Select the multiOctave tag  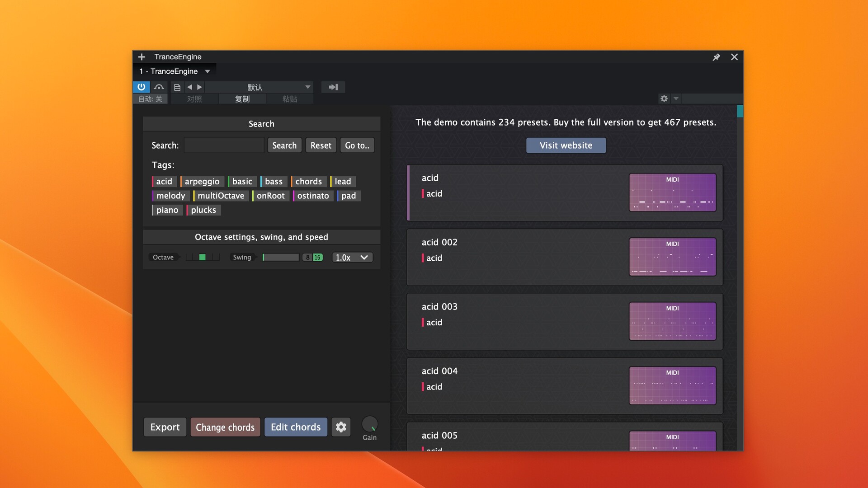click(221, 196)
